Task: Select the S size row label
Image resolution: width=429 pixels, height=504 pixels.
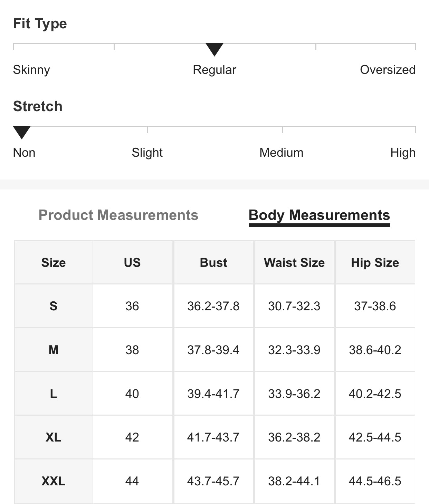Action: (x=54, y=306)
